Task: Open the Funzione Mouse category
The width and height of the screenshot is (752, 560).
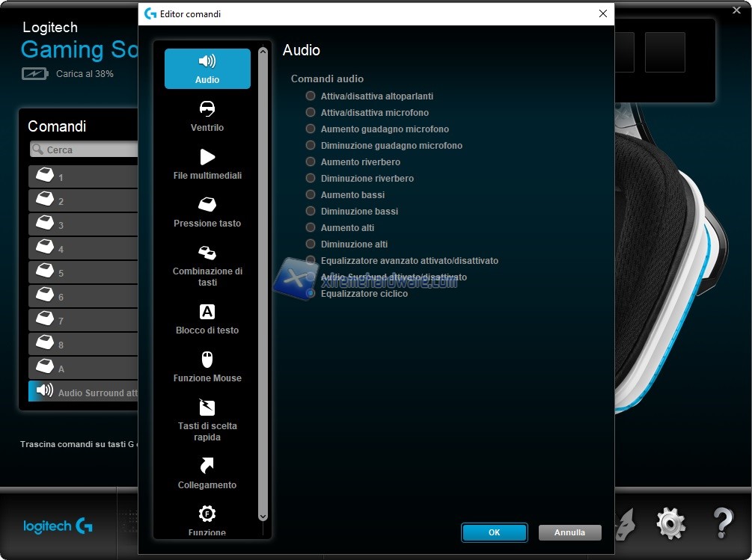Action: [207, 366]
